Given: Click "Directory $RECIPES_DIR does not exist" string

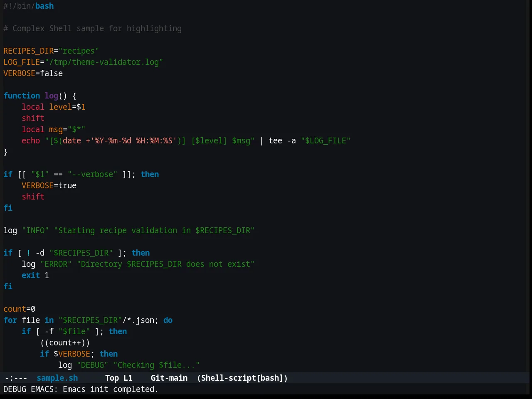Looking at the screenshot, I should click(x=165, y=264).
